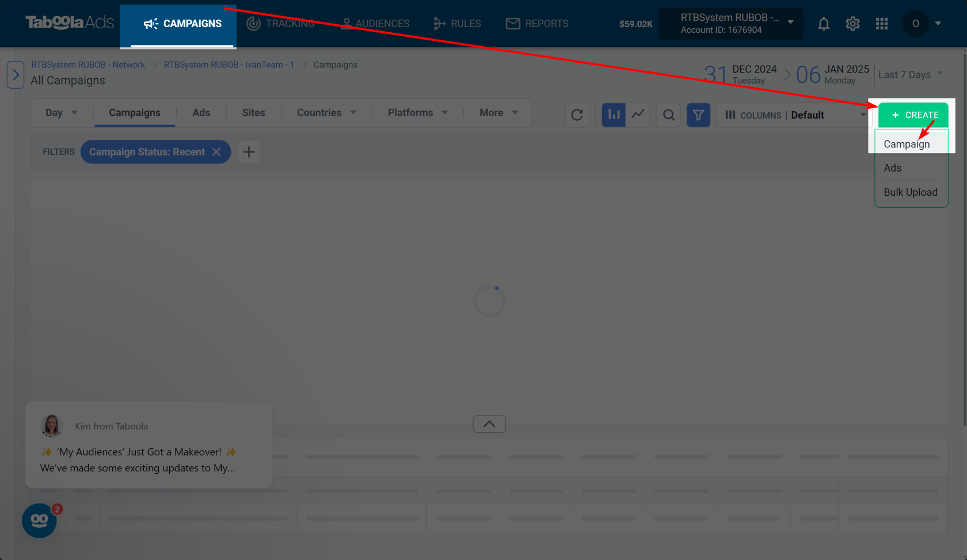This screenshot has width=967, height=560.
Task: Add a new filter with plus button
Action: click(x=249, y=152)
